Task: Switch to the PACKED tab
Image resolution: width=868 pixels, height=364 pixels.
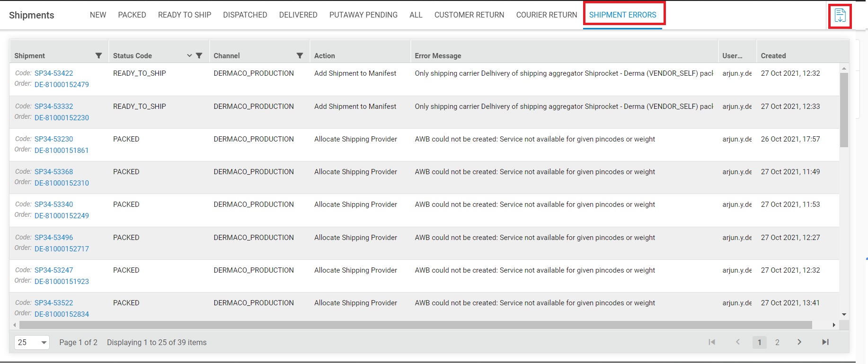Action: click(x=132, y=15)
